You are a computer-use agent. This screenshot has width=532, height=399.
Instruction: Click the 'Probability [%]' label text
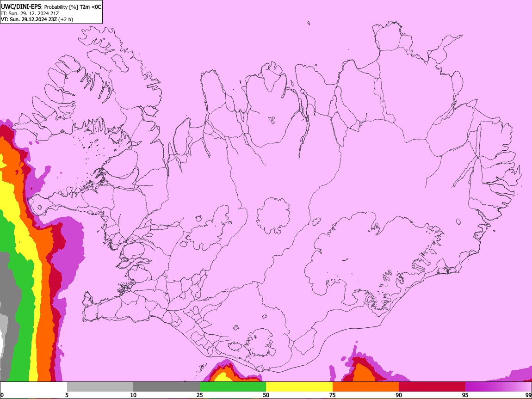pyautogui.click(x=61, y=7)
